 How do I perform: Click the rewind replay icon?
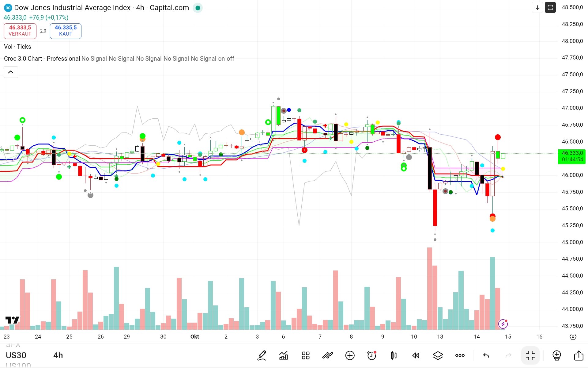click(416, 355)
